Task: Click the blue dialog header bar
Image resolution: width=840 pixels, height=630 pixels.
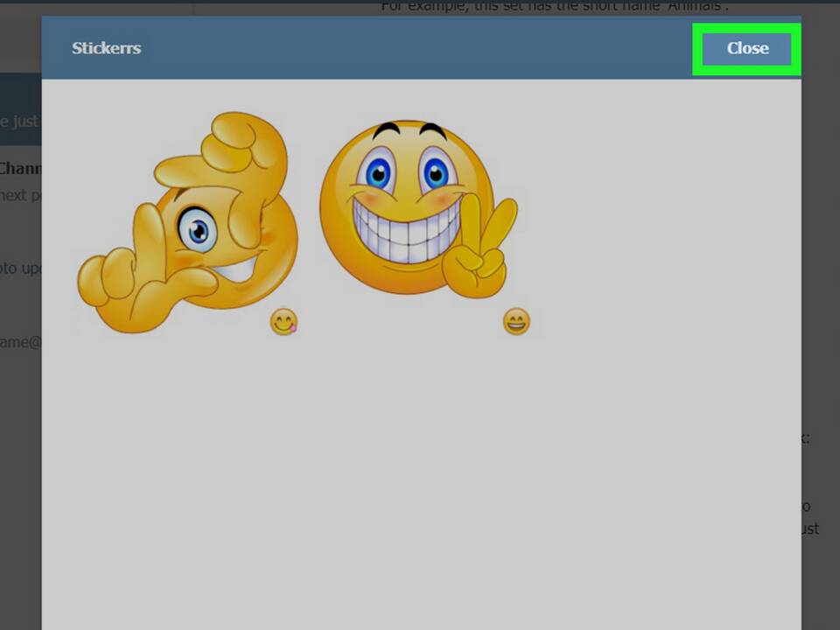Action: [394, 48]
